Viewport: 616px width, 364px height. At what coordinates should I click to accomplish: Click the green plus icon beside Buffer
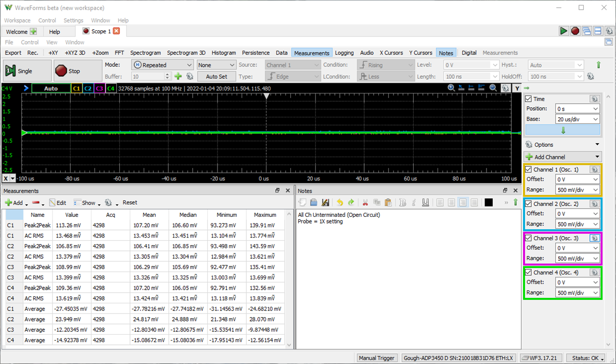click(x=178, y=76)
